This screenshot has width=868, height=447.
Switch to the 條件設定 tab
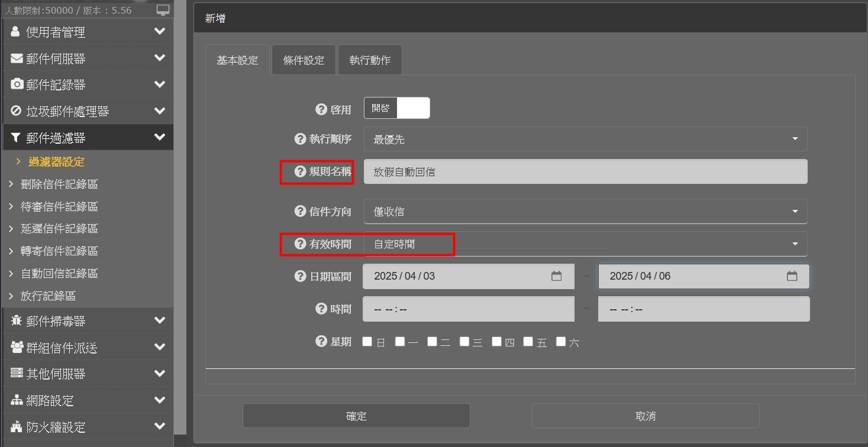304,60
